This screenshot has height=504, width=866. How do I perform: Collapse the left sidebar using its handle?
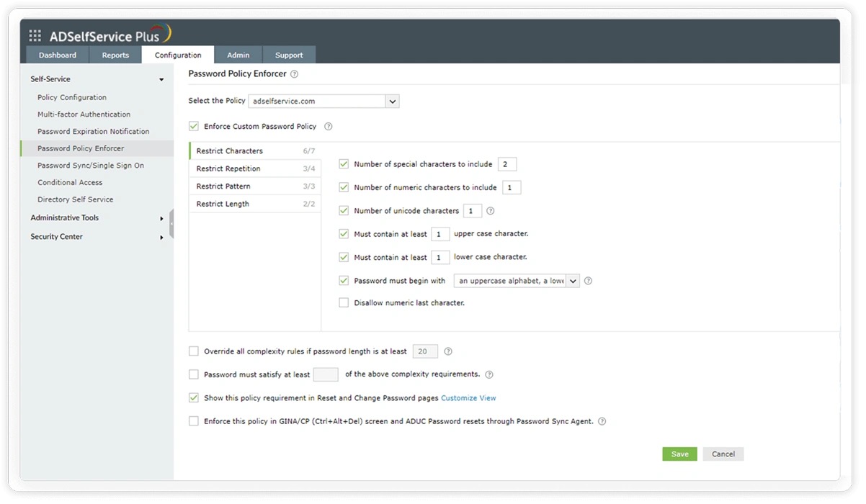pyautogui.click(x=171, y=224)
